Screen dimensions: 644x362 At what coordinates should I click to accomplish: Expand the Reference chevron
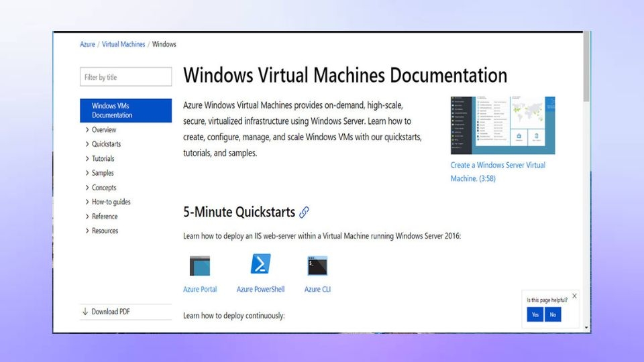tap(87, 217)
